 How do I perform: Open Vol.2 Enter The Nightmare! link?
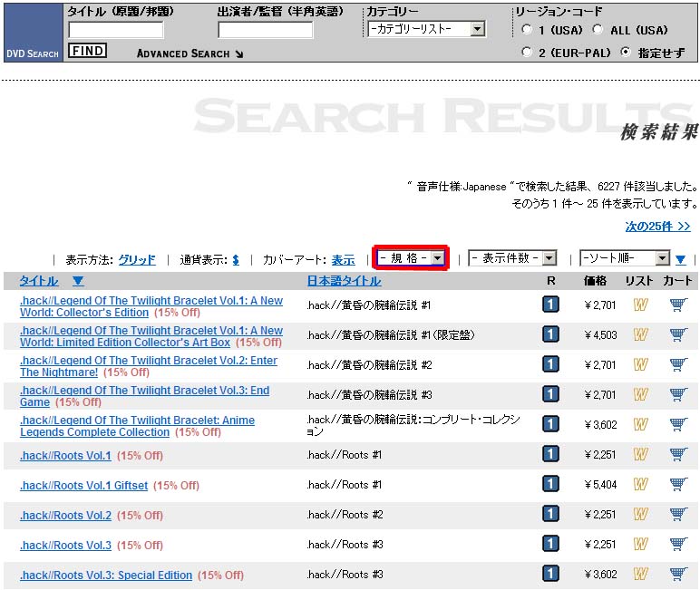pos(149,366)
